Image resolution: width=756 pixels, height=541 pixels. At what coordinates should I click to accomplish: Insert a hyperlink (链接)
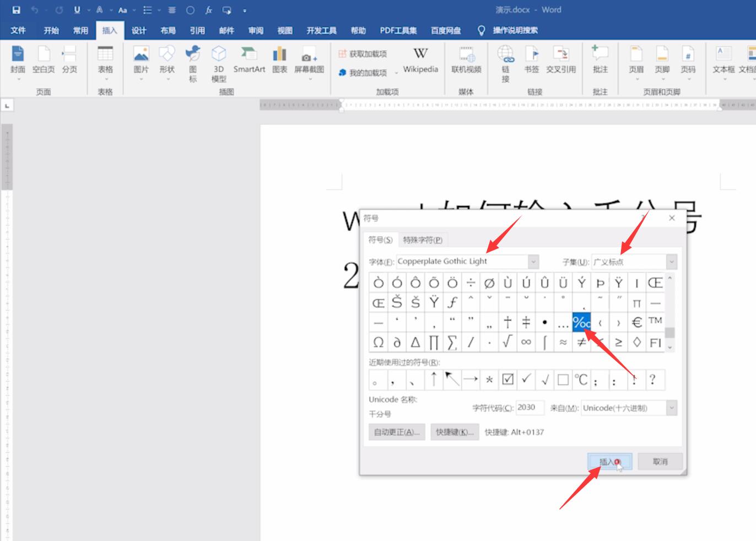click(x=505, y=64)
